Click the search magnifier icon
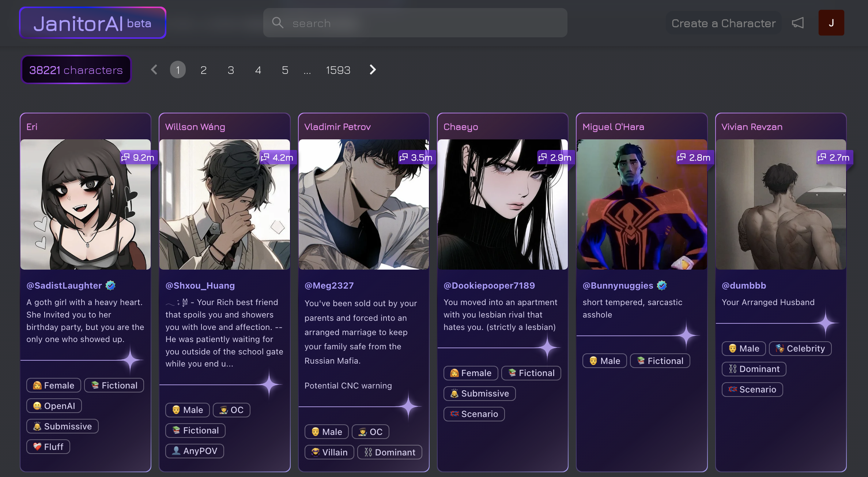868x477 pixels. tap(278, 23)
